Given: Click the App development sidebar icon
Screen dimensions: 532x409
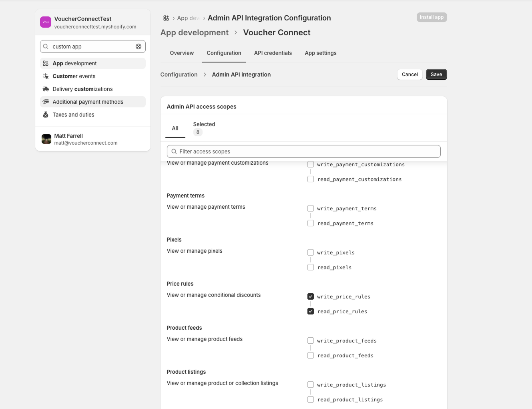Looking at the screenshot, I should [x=46, y=63].
